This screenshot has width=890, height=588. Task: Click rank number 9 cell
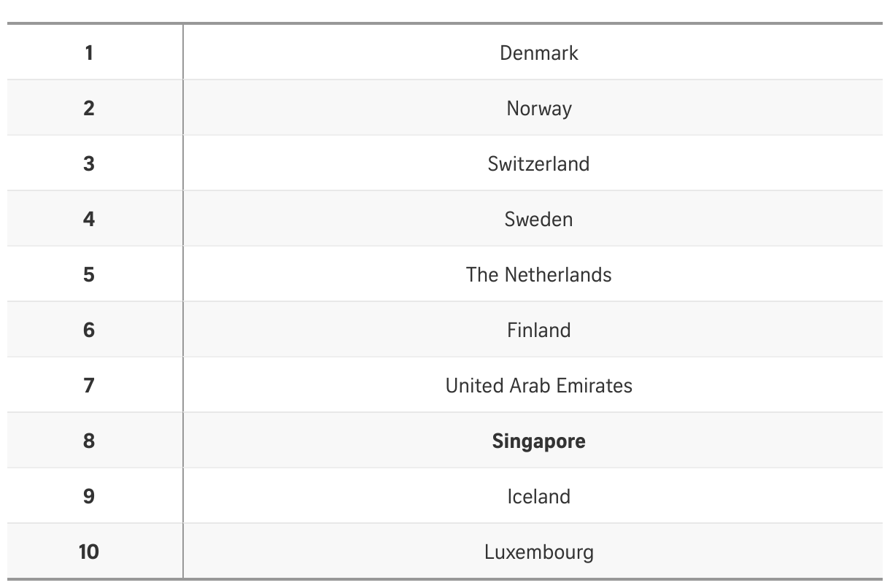click(89, 497)
